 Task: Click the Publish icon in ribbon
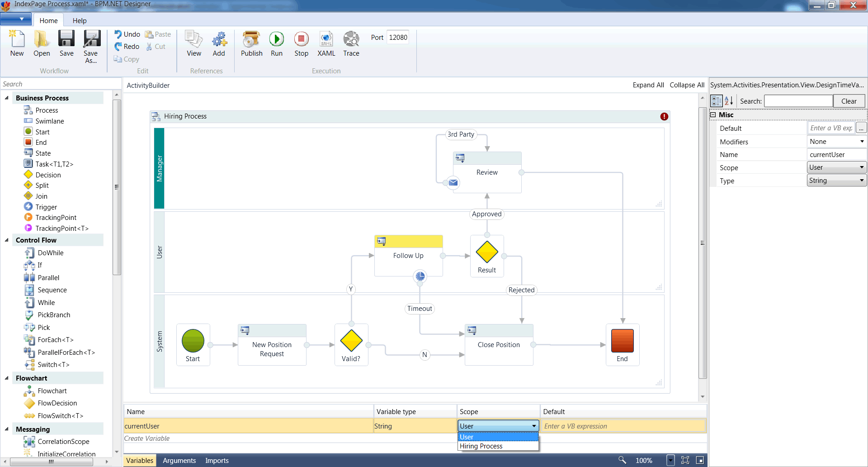pyautogui.click(x=251, y=40)
